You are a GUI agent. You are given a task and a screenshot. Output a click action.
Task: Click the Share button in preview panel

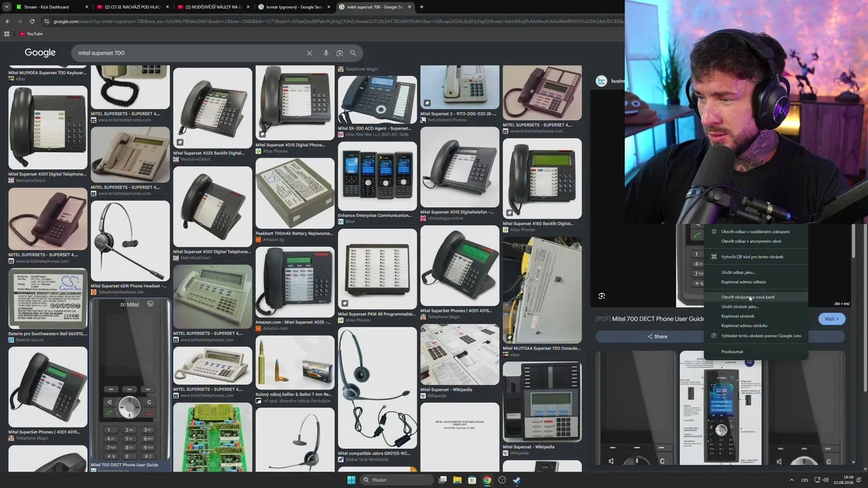[657, 336]
